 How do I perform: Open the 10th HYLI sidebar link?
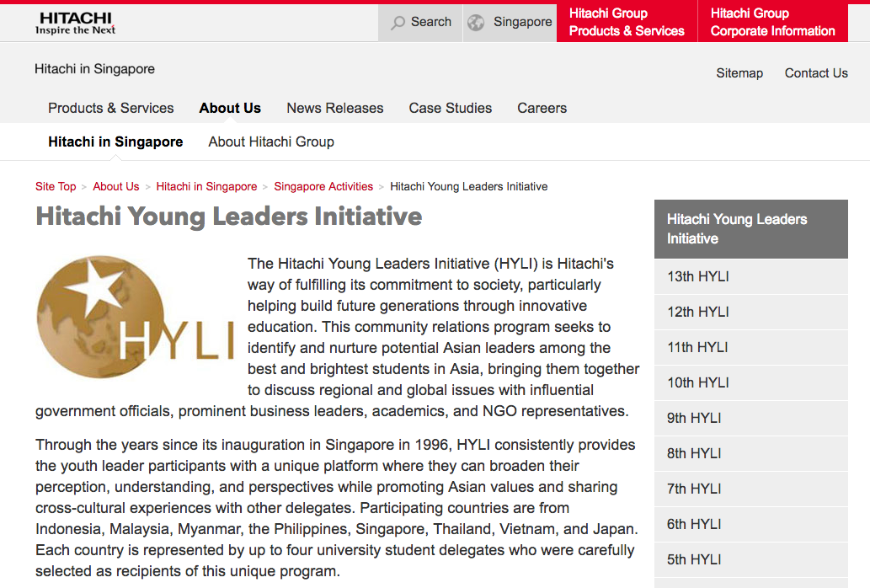(x=750, y=383)
